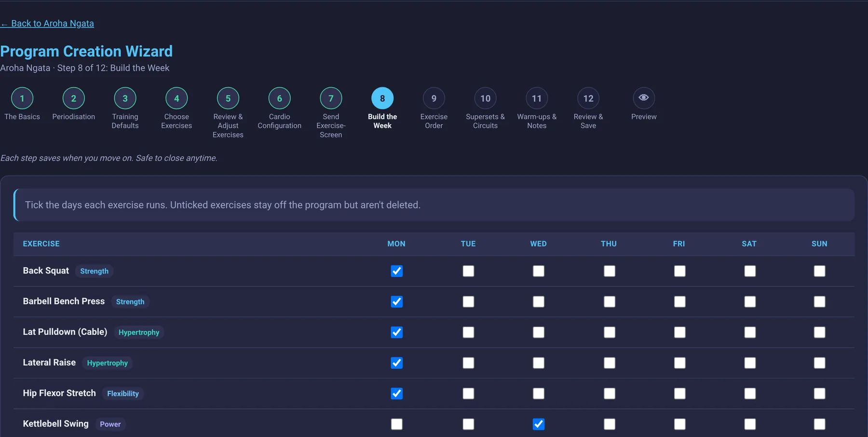Click the Strength tag beside Back Squat
The width and height of the screenshot is (868, 437).
coord(94,271)
